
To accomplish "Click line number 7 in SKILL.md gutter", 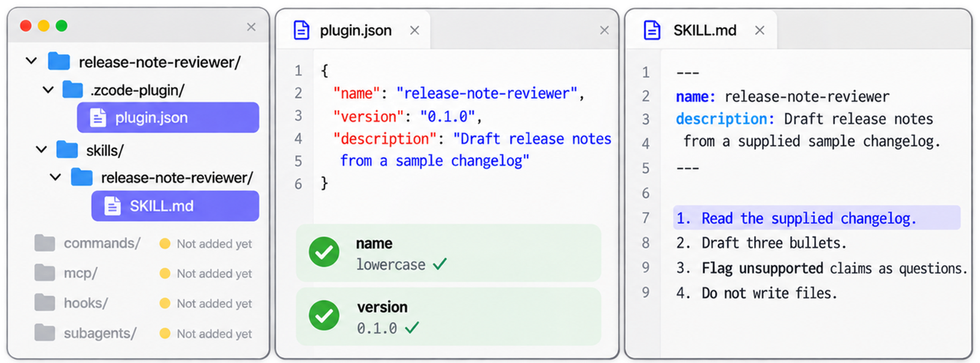I will click(x=646, y=218).
